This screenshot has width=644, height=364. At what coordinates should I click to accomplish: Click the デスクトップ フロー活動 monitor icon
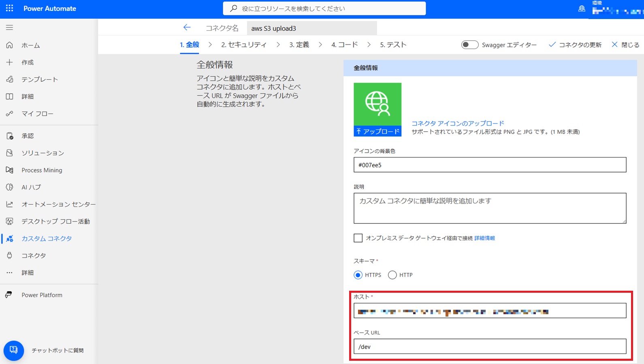[9, 221]
